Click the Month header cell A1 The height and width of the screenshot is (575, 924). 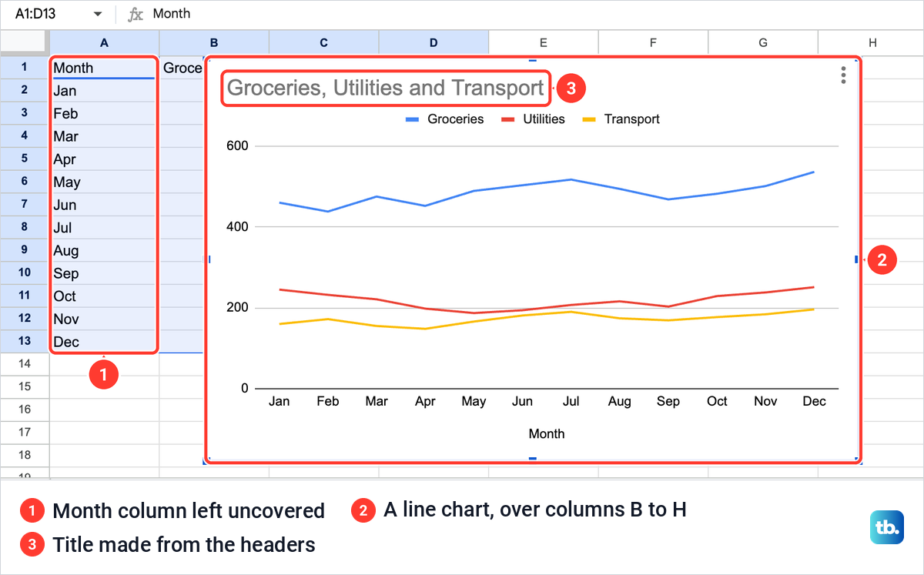point(104,68)
